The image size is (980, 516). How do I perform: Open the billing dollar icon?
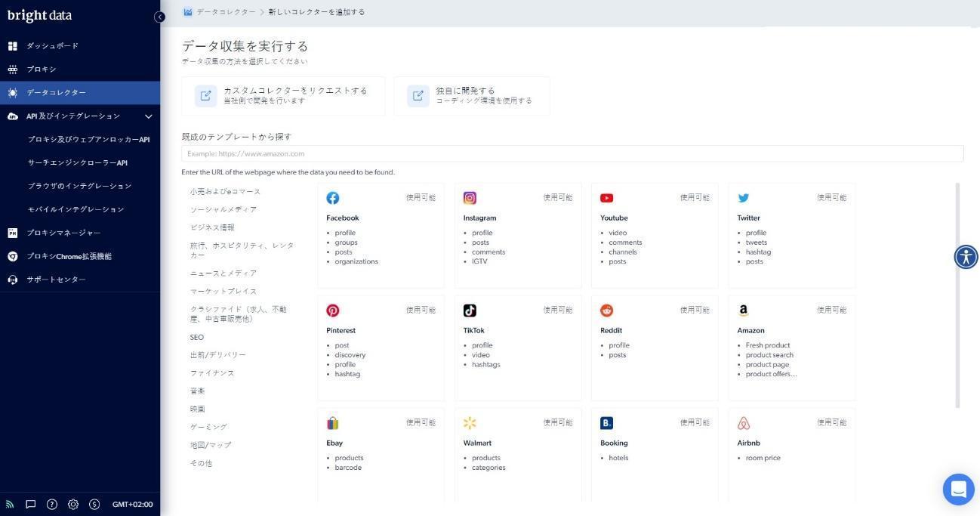(94, 504)
